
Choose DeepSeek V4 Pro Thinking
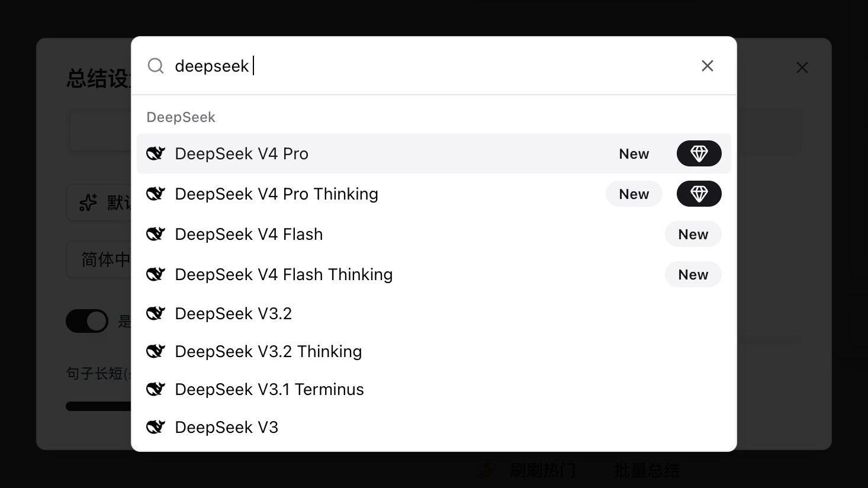click(x=277, y=194)
